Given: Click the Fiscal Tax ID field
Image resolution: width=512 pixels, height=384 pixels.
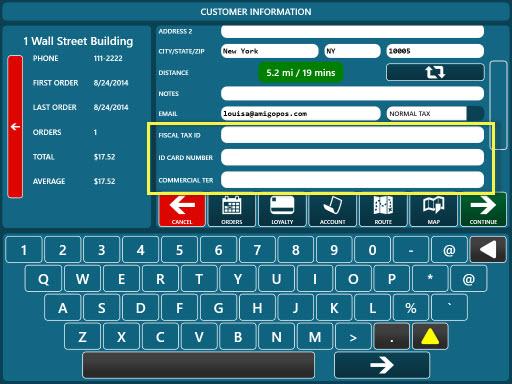Looking at the screenshot, I should [x=352, y=135].
